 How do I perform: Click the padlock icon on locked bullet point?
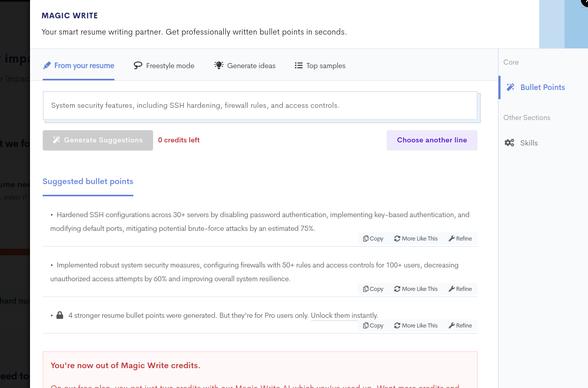tap(60, 315)
